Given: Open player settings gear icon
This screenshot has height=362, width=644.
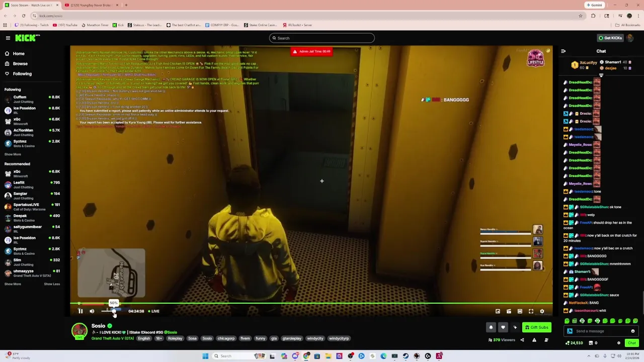Looking at the screenshot, I should 542,311.
